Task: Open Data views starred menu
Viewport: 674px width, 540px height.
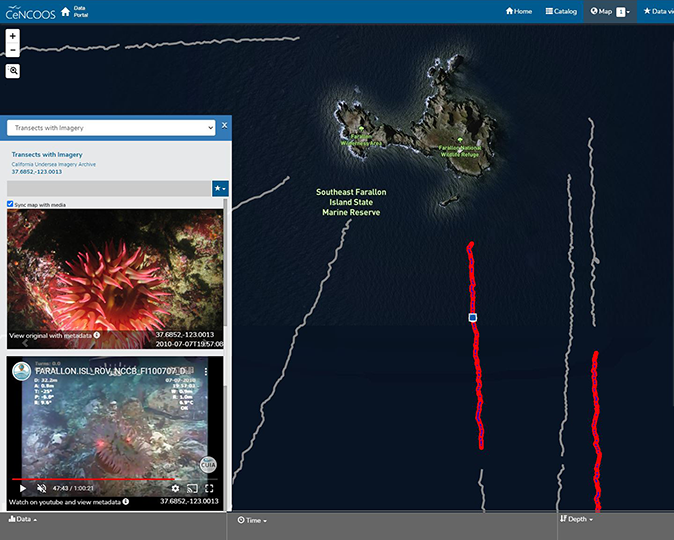Action: (658, 11)
